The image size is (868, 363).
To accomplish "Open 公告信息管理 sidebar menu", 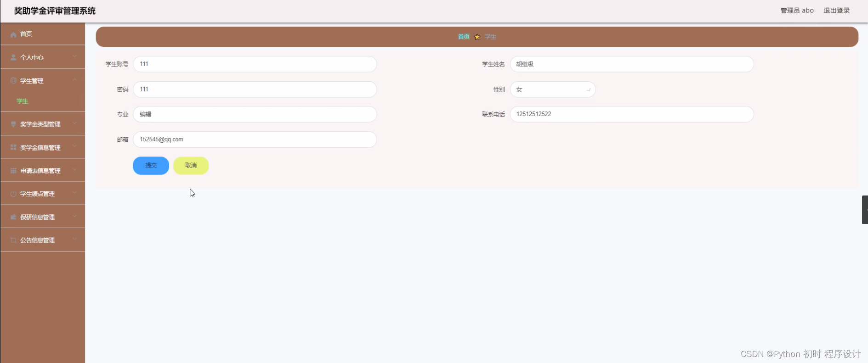I will pyautogui.click(x=43, y=240).
